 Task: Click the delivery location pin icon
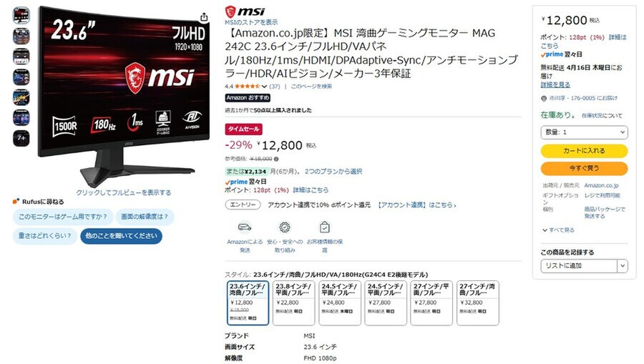click(x=544, y=99)
